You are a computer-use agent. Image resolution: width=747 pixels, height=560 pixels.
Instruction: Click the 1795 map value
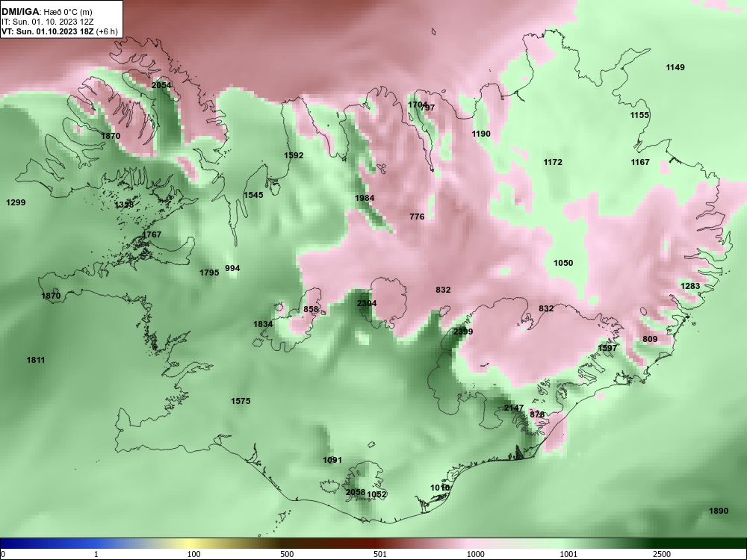coord(209,273)
